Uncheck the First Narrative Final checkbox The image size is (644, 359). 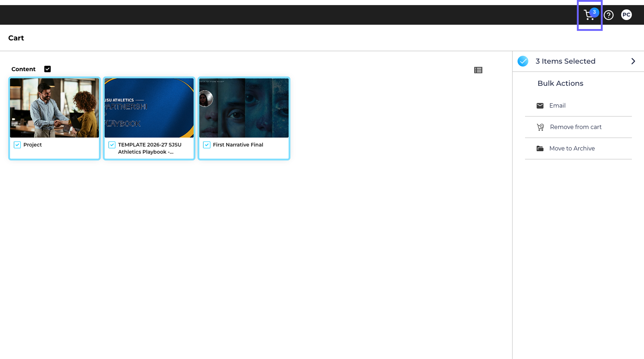click(207, 145)
